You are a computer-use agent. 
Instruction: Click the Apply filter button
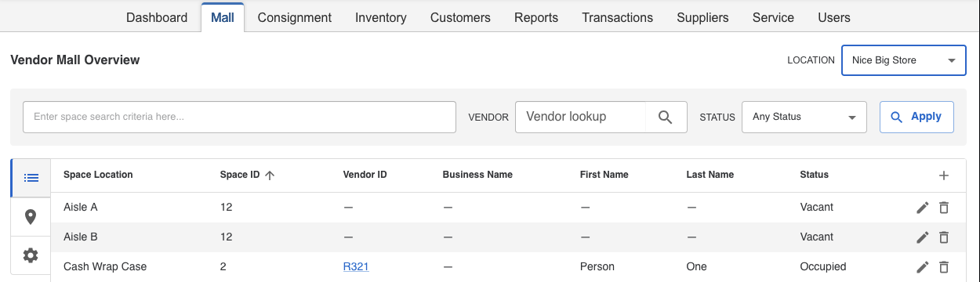coord(916,117)
